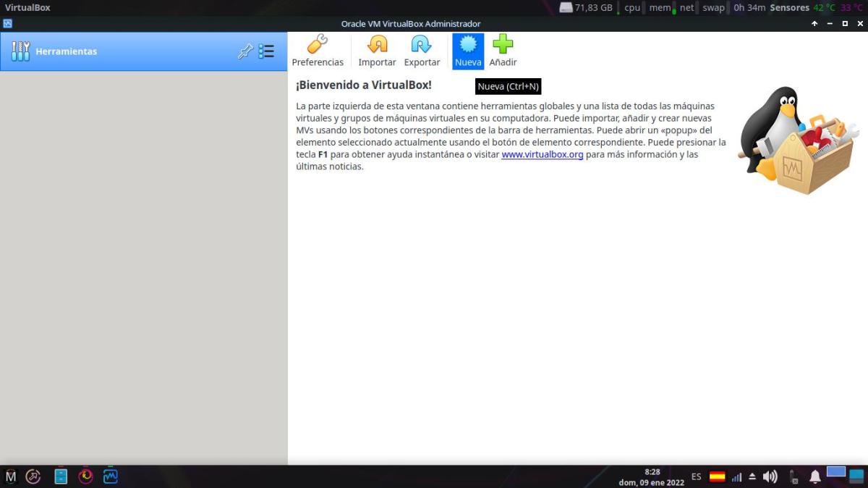Create a new VM with Nueva

click(468, 51)
